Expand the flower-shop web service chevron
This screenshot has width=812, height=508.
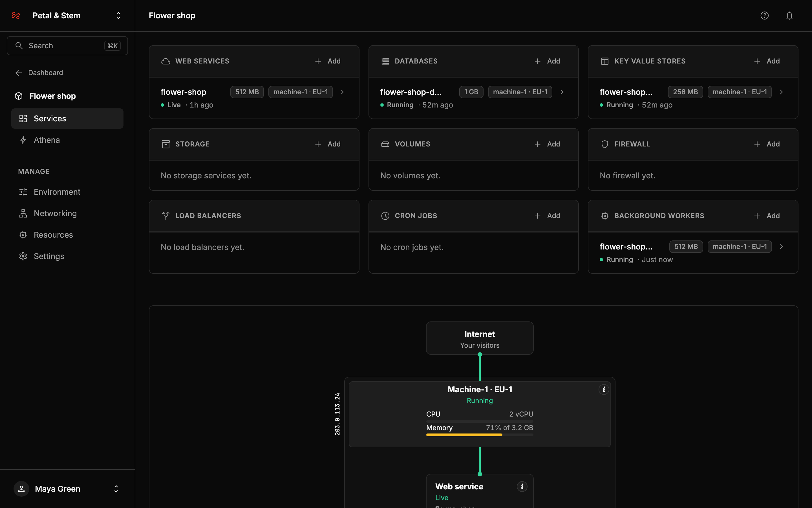coord(342,92)
